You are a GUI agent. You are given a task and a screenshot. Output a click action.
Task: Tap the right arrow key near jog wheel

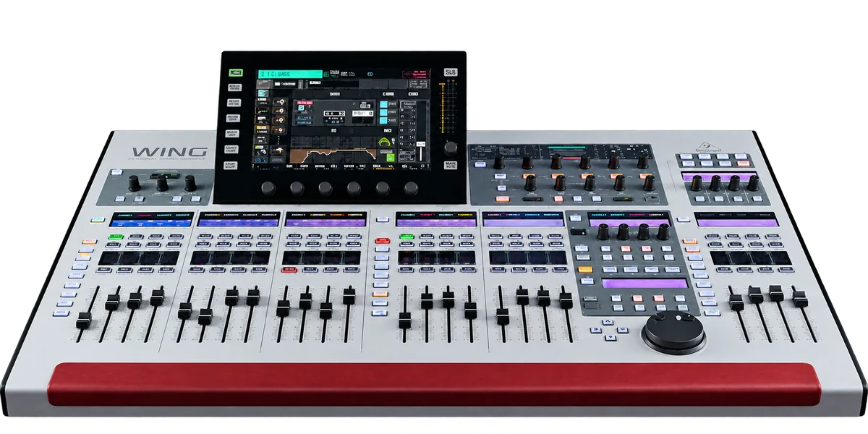[623, 330]
